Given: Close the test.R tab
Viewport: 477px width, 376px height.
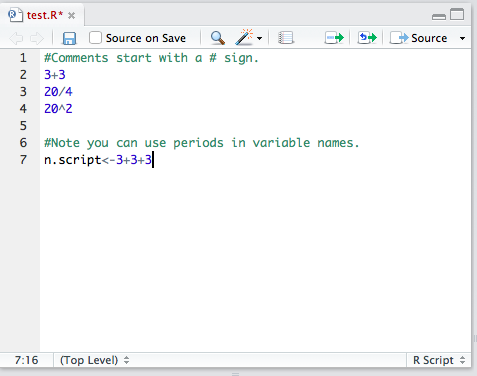Looking at the screenshot, I should 71,15.
